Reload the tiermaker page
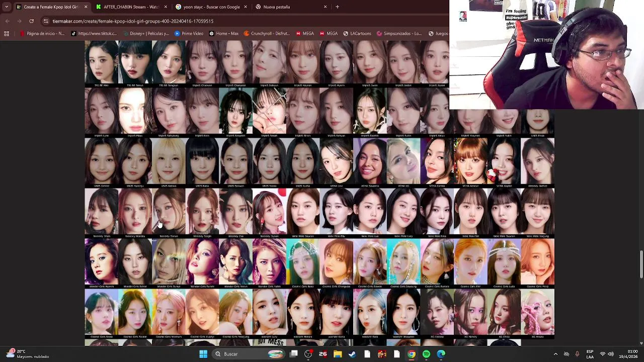644x362 pixels. click(x=31, y=21)
